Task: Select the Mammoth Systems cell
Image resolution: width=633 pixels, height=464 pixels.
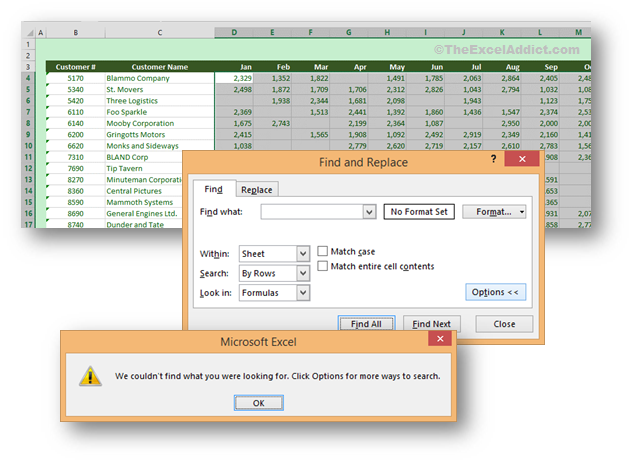Action: (144, 202)
